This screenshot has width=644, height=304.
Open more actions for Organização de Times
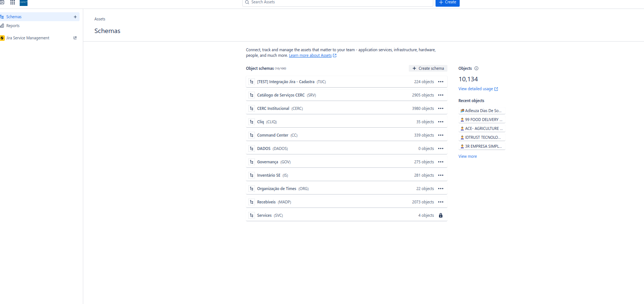point(441,189)
